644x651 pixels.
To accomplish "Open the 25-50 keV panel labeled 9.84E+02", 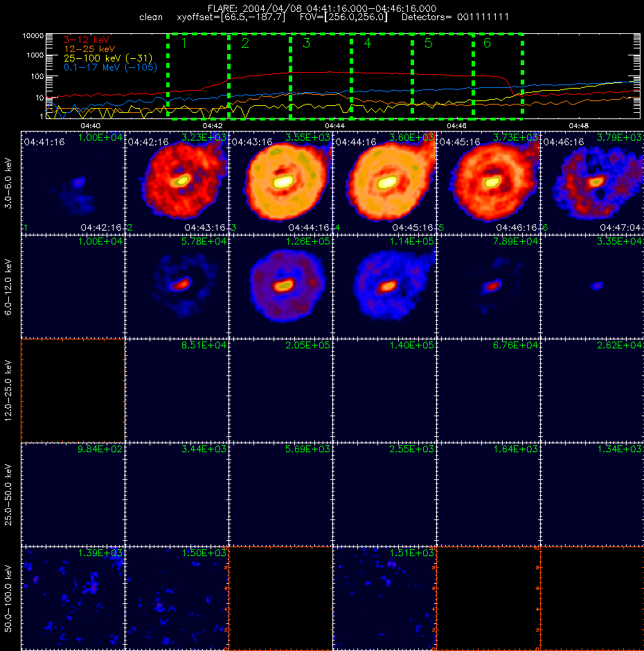I will pyautogui.click(x=73, y=494).
